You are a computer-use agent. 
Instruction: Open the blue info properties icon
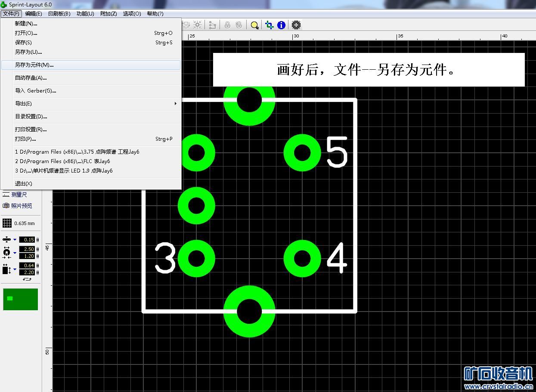282,25
